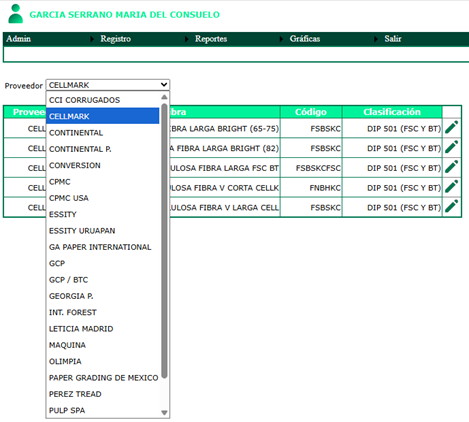Edit the FNBHKC code row
469x422 pixels.
pyautogui.click(x=452, y=187)
